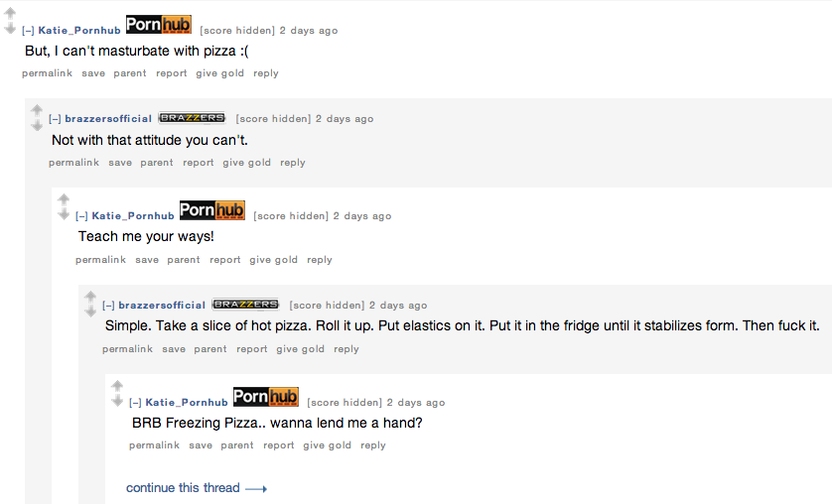Upvote the 'Not with that attitude' comment
The height and width of the screenshot is (504, 832).
click(x=37, y=110)
